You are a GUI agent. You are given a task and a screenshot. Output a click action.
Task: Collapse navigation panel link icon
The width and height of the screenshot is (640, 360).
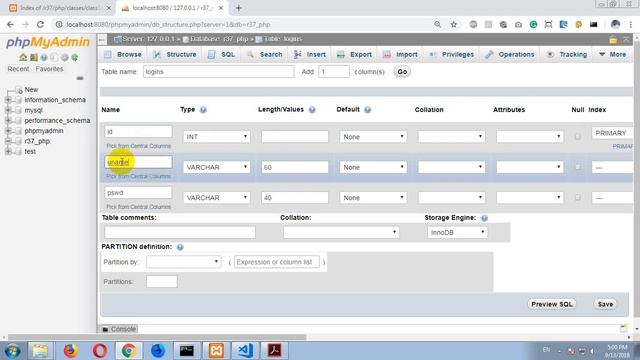pos(80,78)
